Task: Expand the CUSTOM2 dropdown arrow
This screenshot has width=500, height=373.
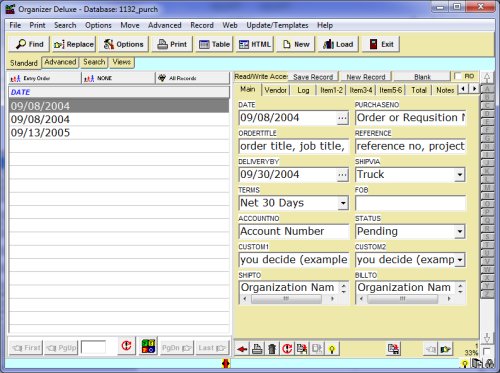Action: 460,259
